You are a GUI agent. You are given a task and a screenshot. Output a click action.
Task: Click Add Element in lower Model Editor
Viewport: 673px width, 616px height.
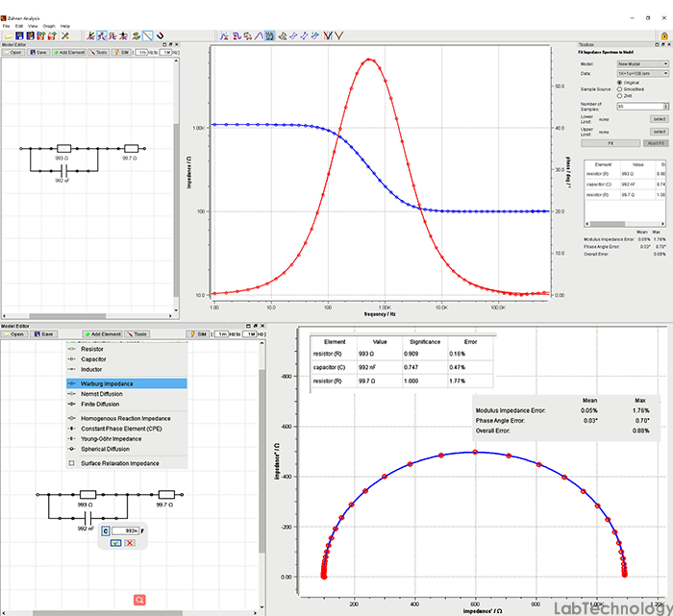point(102,334)
